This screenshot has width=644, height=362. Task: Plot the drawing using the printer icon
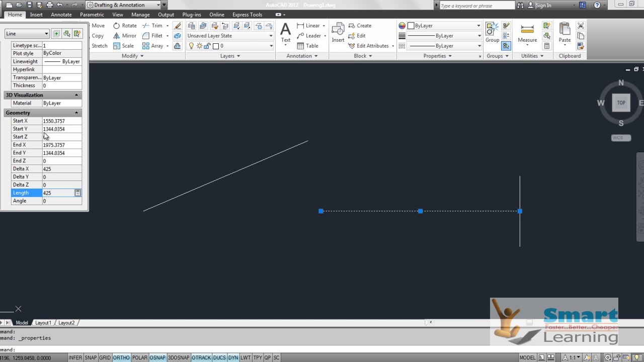pyautogui.click(x=49, y=5)
